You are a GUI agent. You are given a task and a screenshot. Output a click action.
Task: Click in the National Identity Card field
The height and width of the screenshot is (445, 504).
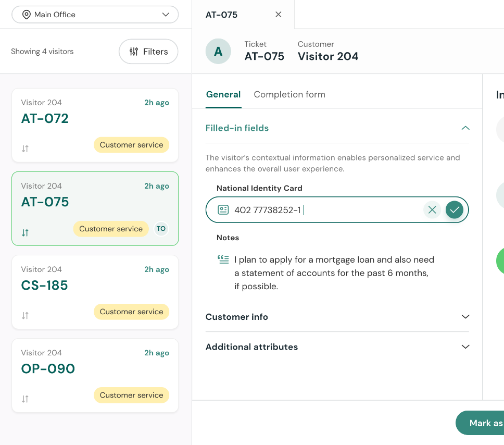tap(323, 210)
